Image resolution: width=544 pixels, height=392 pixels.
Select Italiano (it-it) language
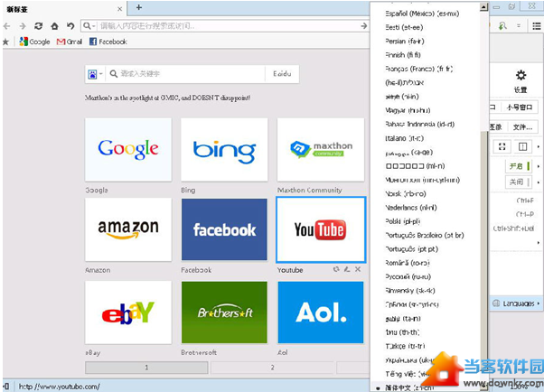405,138
